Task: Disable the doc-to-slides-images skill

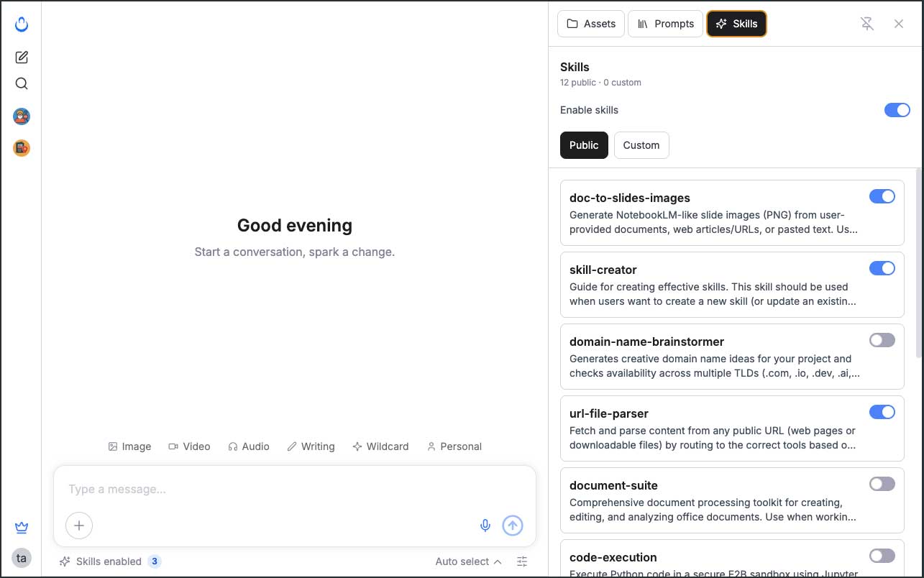Action: click(x=882, y=196)
